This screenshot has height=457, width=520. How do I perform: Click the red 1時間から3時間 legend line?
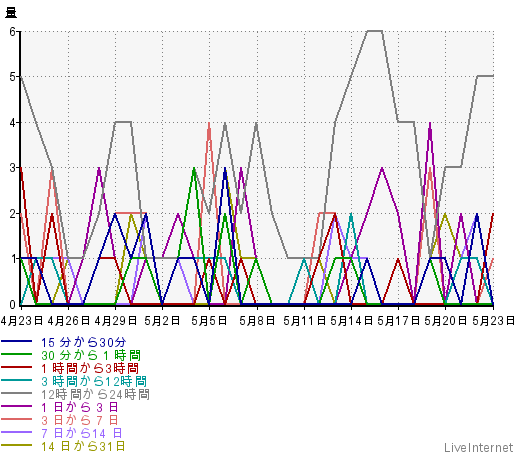(17, 367)
